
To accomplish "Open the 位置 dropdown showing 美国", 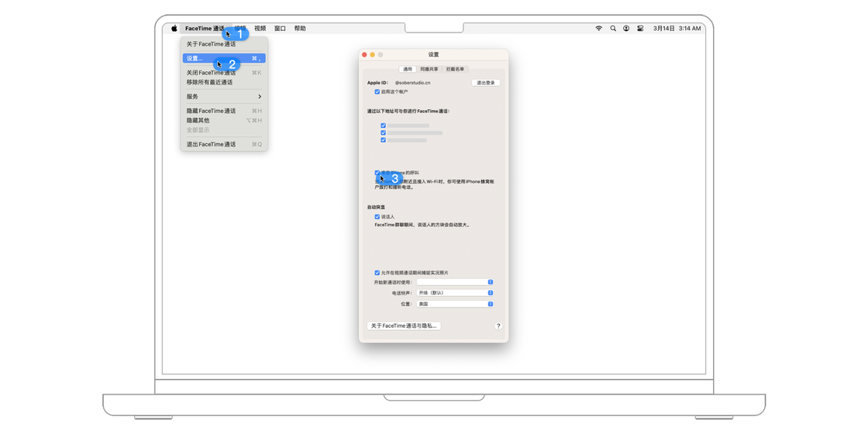I will (x=455, y=304).
